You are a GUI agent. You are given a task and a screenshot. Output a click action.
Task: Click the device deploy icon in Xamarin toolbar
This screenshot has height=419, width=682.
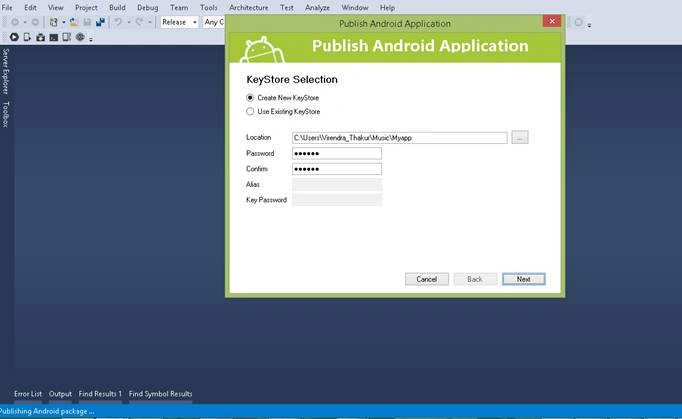click(x=27, y=37)
